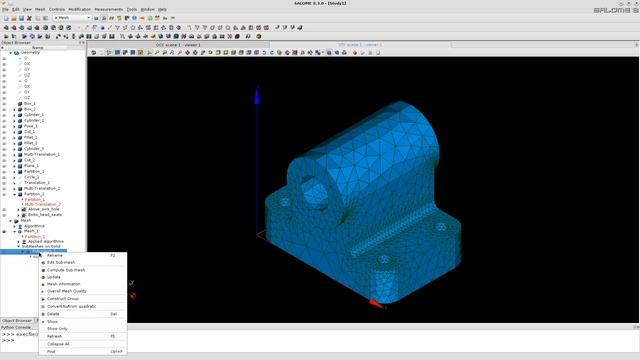This screenshot has height=360, width=640.
Task: Toggle eye visibility for Fuse_1
Action: click(x=4, y=127)
